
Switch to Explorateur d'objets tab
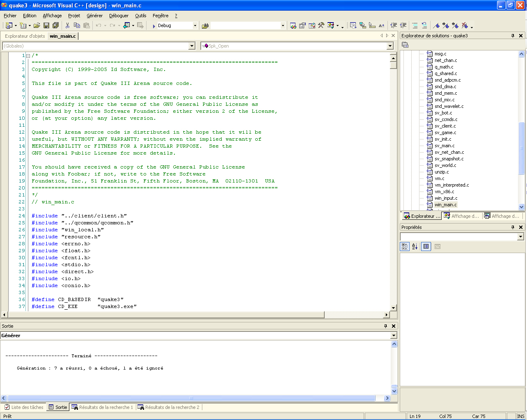25,36
